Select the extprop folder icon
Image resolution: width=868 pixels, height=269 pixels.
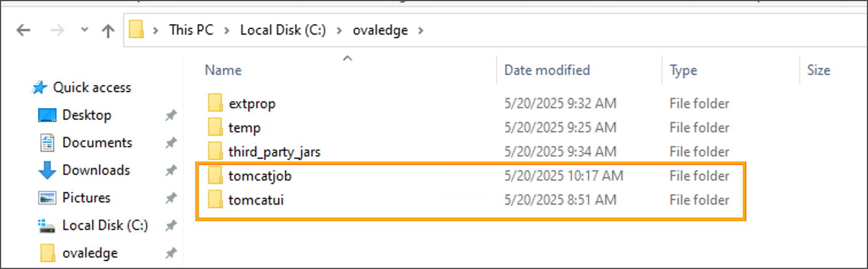click(x=215, y=104)
